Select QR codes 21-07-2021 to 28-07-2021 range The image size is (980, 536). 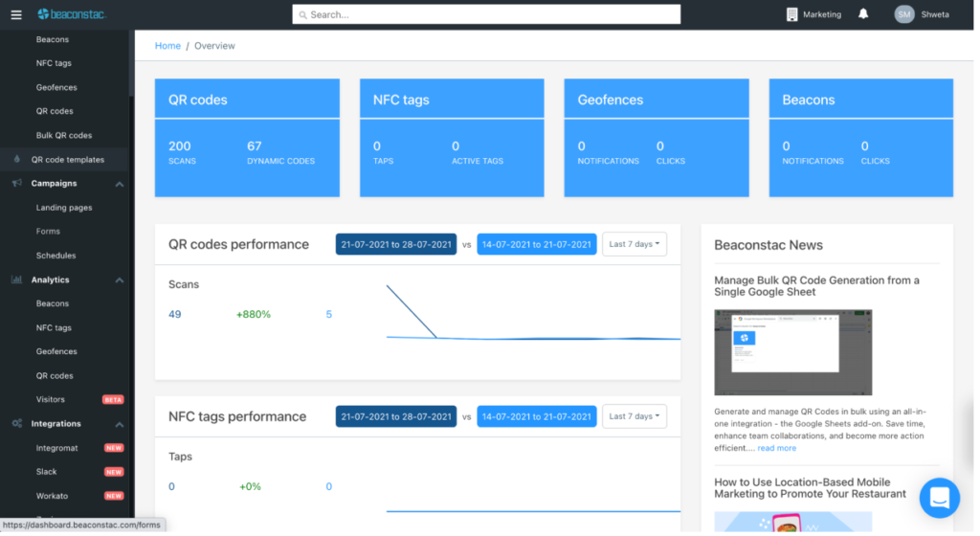point(396,245)
